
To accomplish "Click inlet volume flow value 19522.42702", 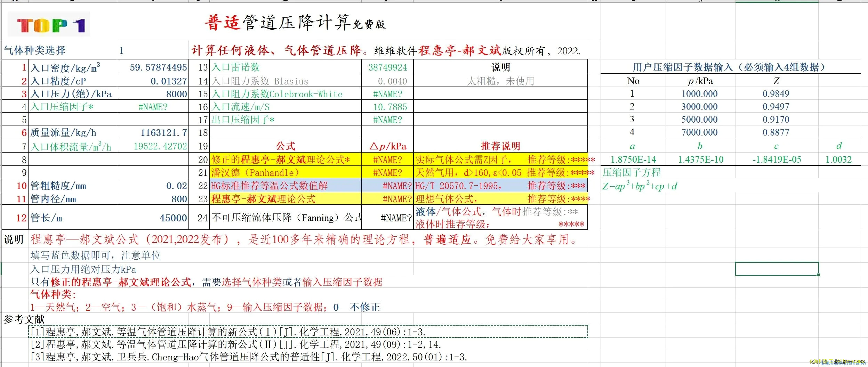I will 153,146.
